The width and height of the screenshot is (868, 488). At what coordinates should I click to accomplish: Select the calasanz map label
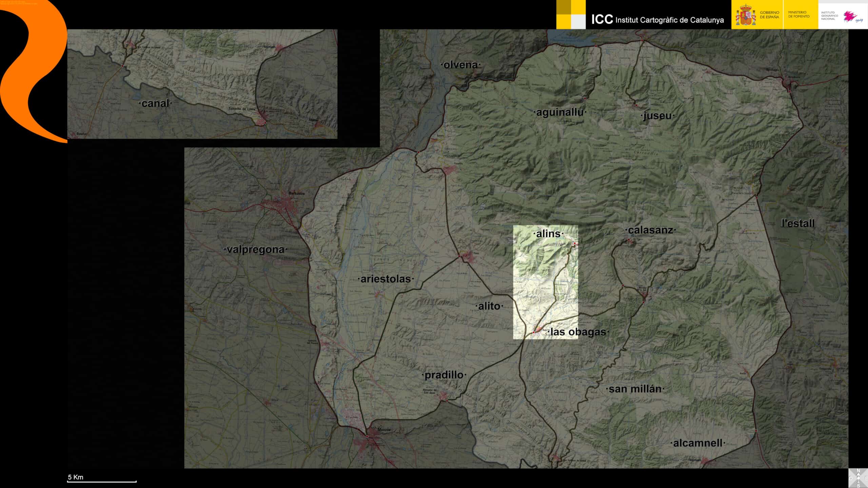pyautogui.click(x=650, y=230)
